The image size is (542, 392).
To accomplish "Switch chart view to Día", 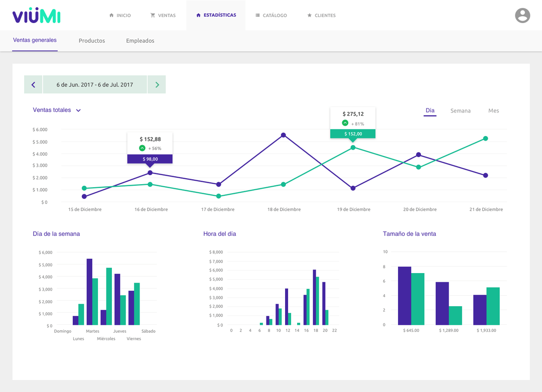I will pos(430,110).
